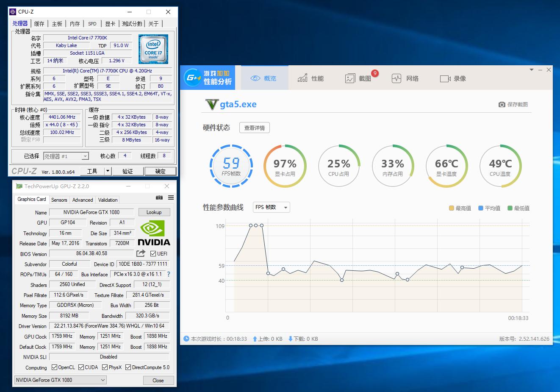Toggle the UEFI checkbox in GPU-Z
Viewport: 560px width, 392px height.
[x=153, y=253]
